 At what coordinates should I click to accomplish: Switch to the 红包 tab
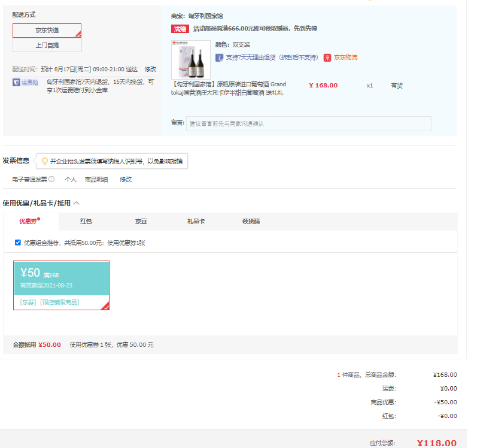(86, 221)
